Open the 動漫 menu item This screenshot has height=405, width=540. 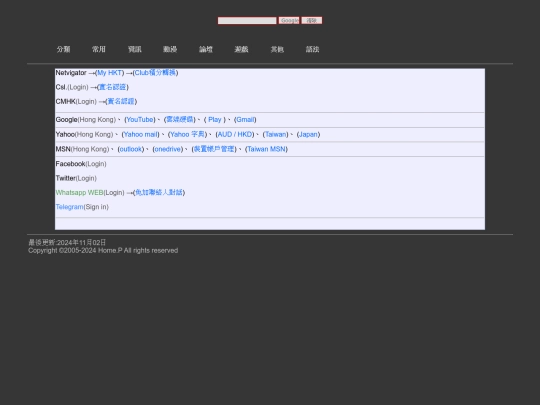tap(170, 49)
